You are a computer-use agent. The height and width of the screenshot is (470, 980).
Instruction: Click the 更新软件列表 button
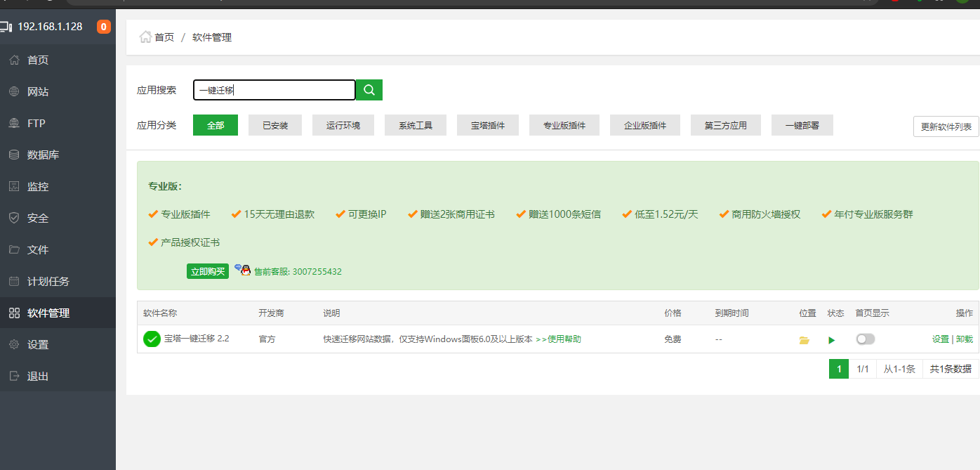pos(946,126)
